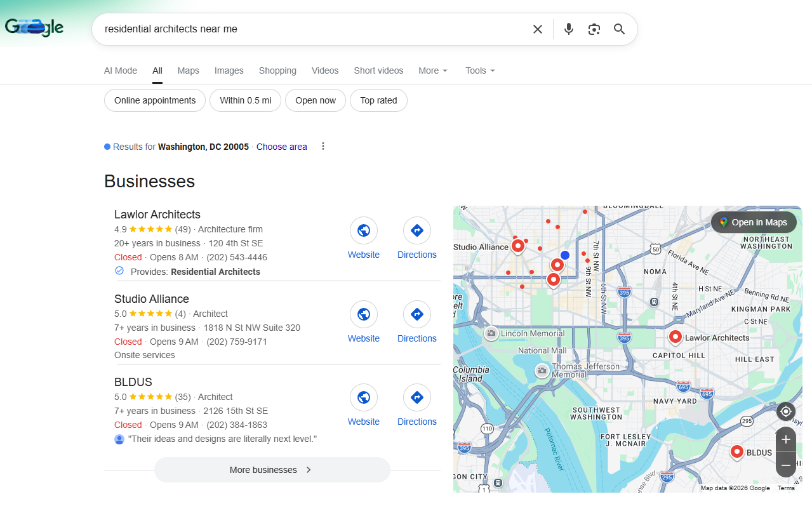Click Open in Maps button
This screenshot has width=812, height=506.
click(x=753, y=222)
